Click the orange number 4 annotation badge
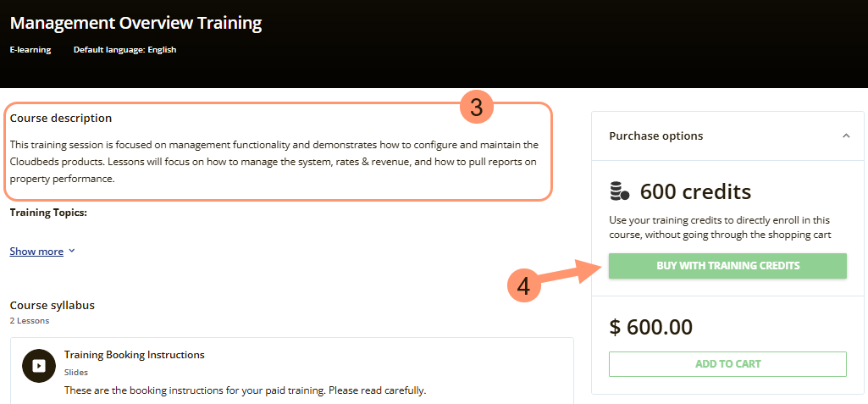The height and width of the screenshot is (404, 868). [523, 286]
